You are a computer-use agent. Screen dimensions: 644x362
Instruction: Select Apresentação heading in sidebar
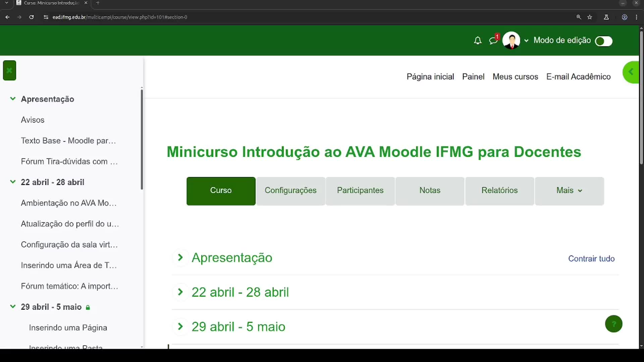coord(47,99)
